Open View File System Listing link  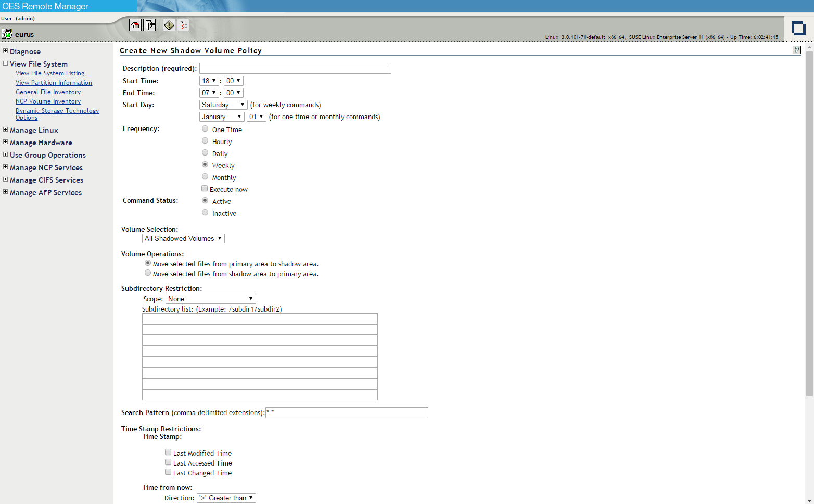50,73
